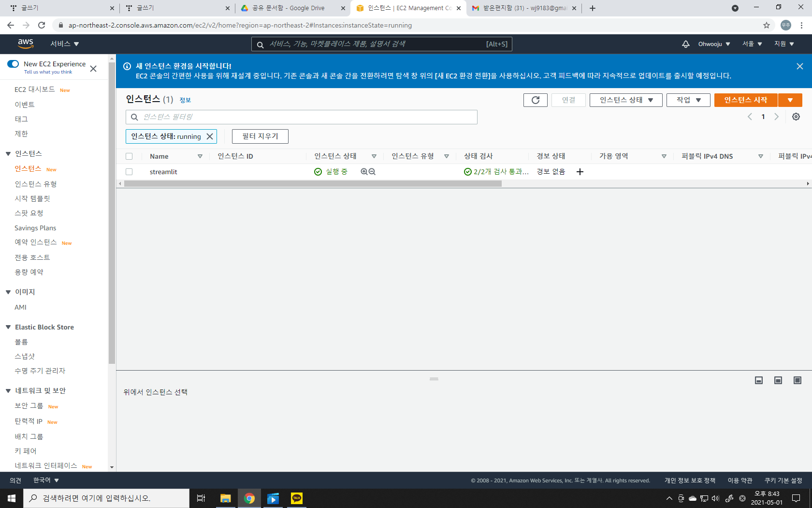Check the streamlit instance checkbox
The height and width of the screenshot is (508, 812).
[129, 172]
